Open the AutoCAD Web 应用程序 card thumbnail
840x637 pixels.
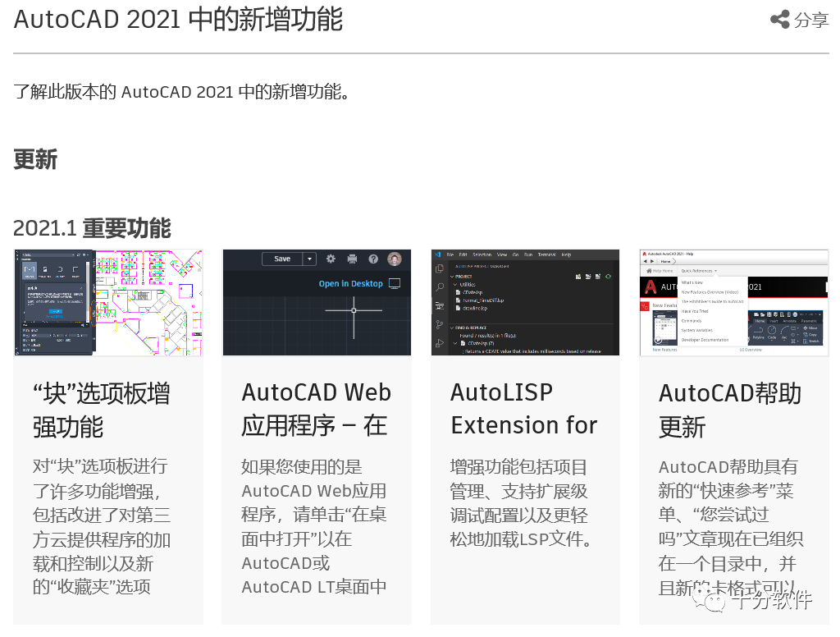point(317,302)
